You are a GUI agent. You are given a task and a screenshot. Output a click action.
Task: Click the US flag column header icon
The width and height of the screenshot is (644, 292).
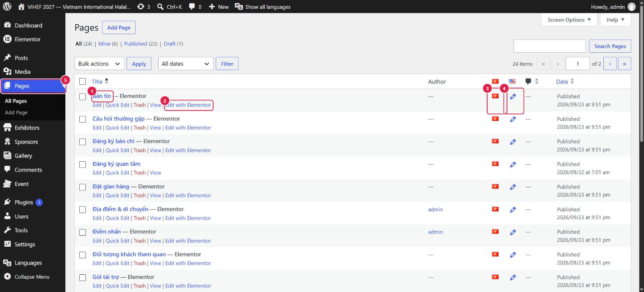click(x=512, y=81)
